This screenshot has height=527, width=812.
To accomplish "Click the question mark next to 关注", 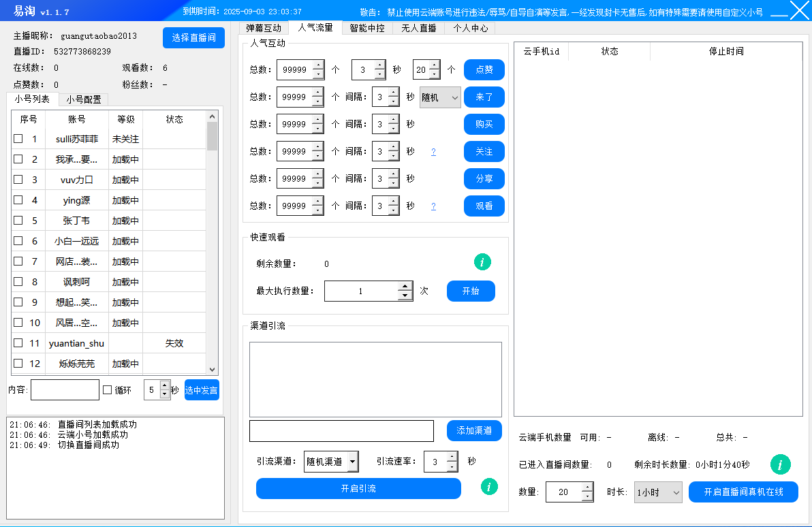I will 433,152.
